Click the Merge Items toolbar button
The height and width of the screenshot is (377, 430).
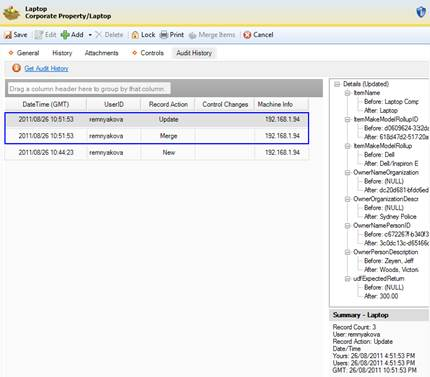(212, 35)
